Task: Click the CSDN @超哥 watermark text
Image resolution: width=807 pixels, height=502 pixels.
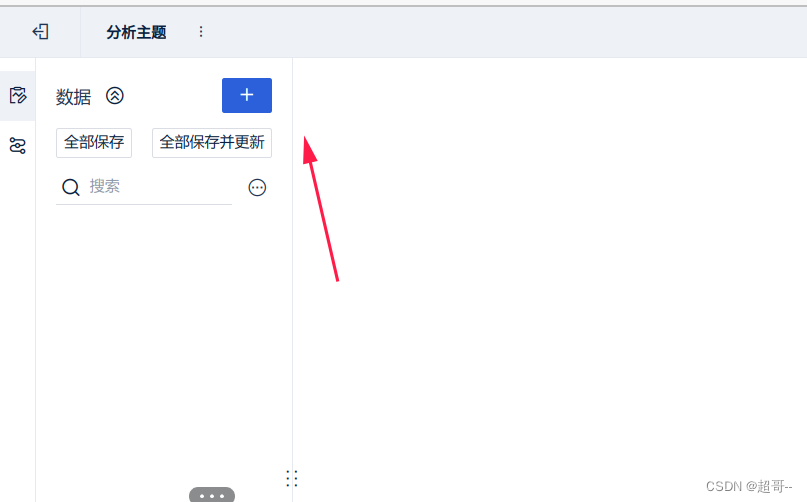Action: [x=749, y=486]
